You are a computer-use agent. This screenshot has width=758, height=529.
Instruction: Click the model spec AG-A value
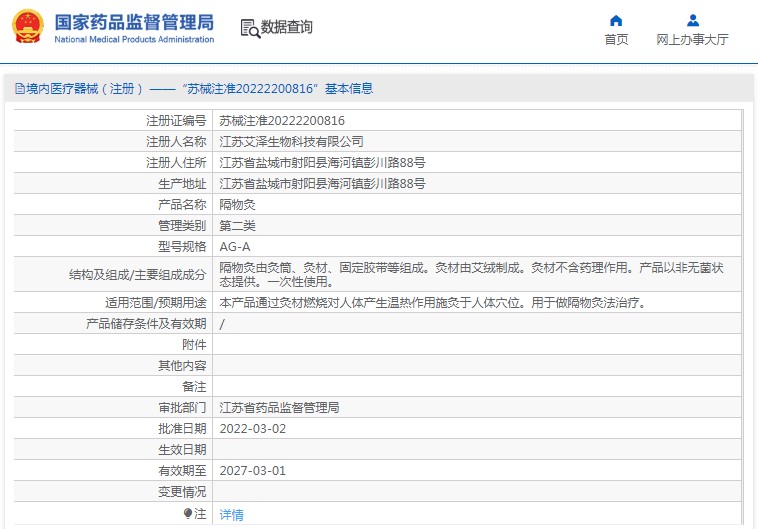coord(235,247)
